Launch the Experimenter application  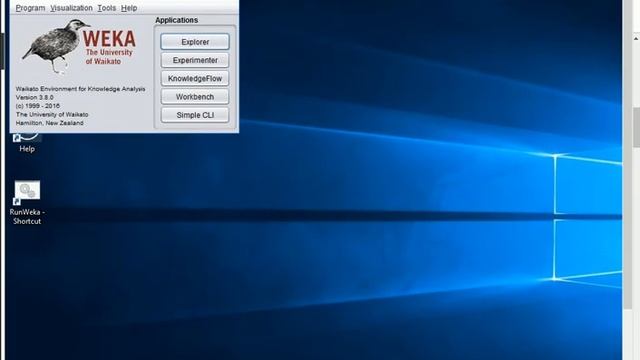[195, 60]
